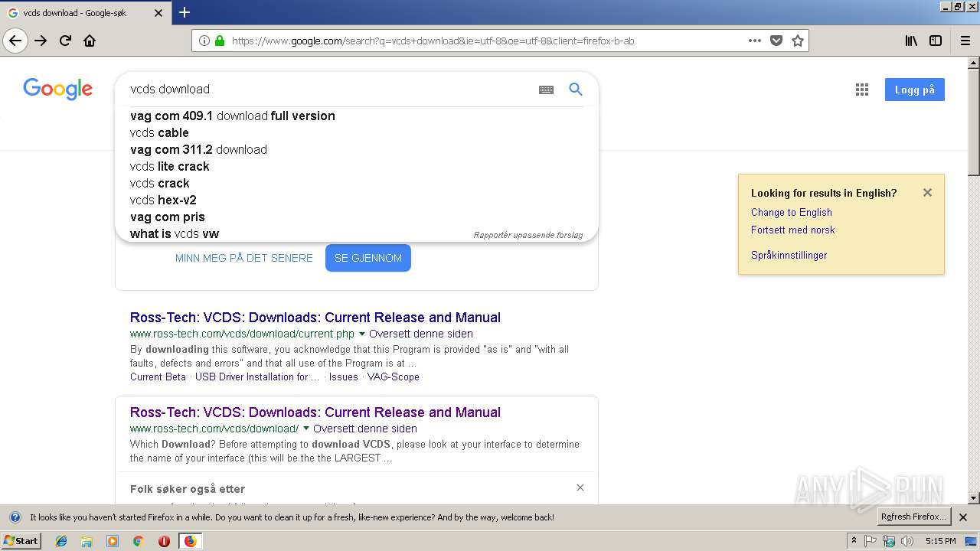Dismiss the Folk søker også etter box
Viewport: 980px width, 551px height.
[x=580, y=487]
